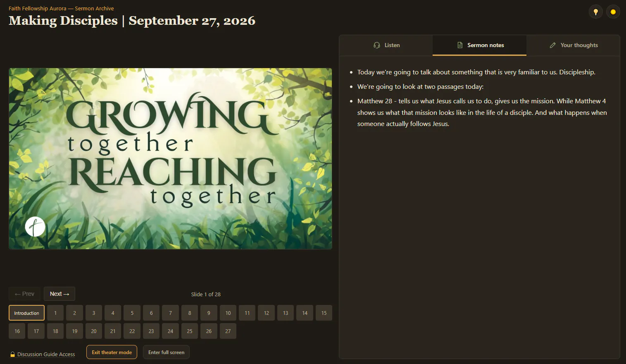Advance to the next slide with Next
This screenshot has height=364, width=626.
(60, 294)
